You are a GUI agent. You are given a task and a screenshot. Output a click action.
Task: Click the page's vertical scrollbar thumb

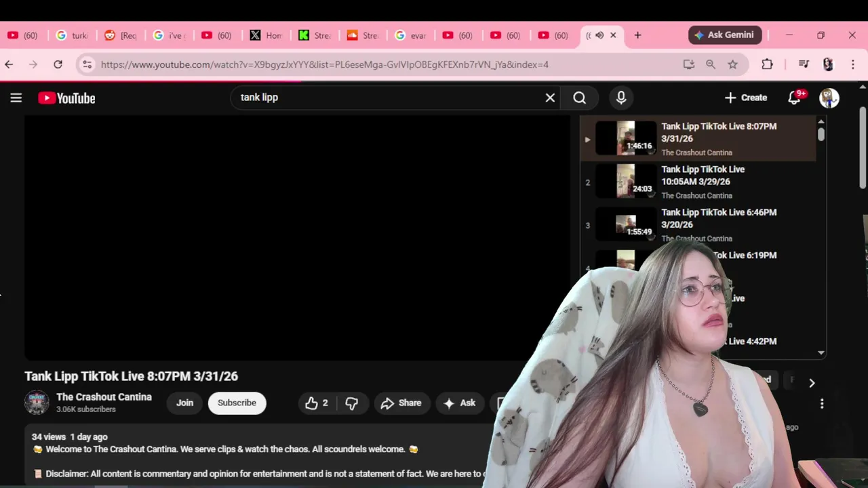pos(863,148)
